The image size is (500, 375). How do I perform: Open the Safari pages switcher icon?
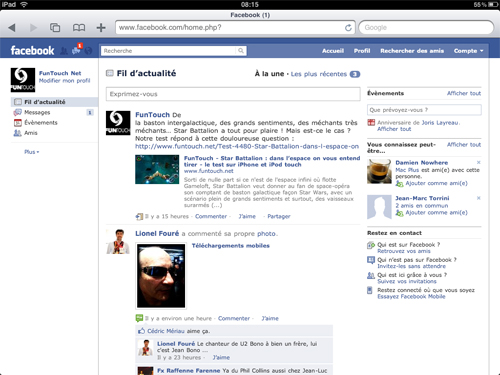(55, 28)
